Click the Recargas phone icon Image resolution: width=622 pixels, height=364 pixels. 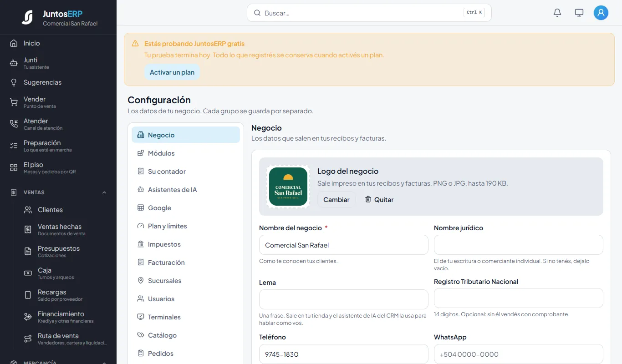pyautogui.click(x=28, y=295)
